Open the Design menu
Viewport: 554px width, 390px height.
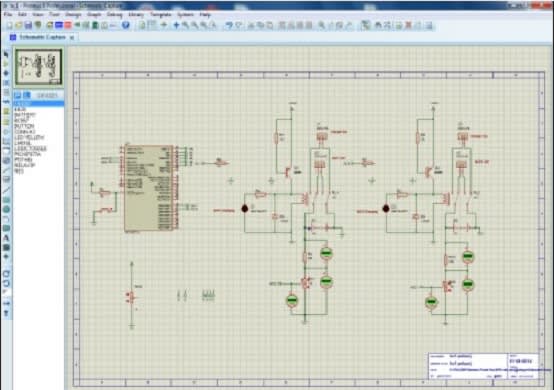73,14
